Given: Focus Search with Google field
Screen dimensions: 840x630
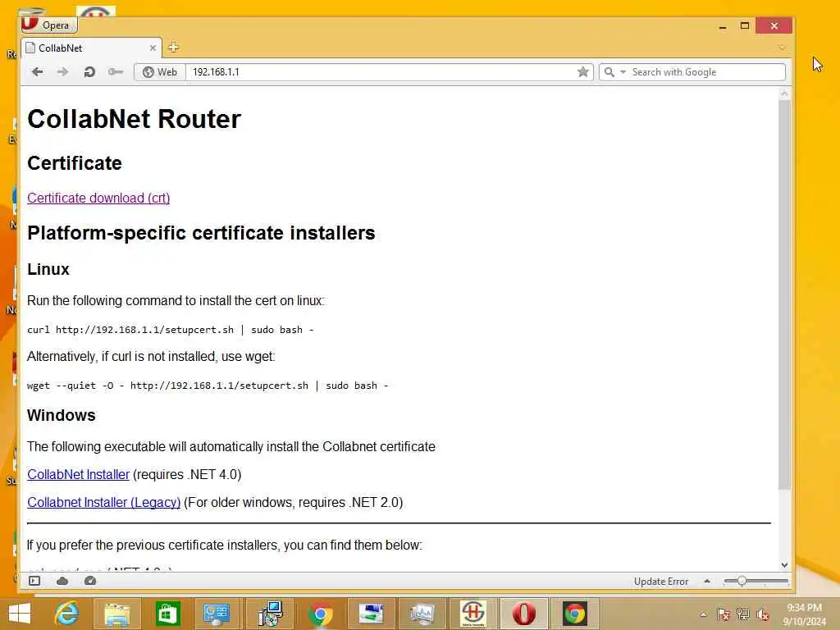Looking at the screenshot, I should tap(706, 72).
